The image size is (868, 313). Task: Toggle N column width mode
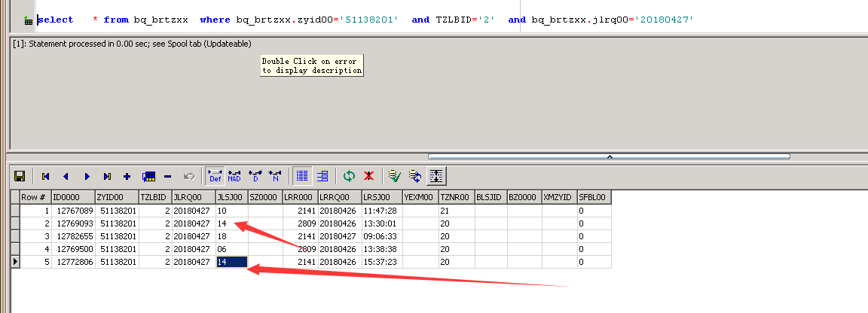click(274, 176)
